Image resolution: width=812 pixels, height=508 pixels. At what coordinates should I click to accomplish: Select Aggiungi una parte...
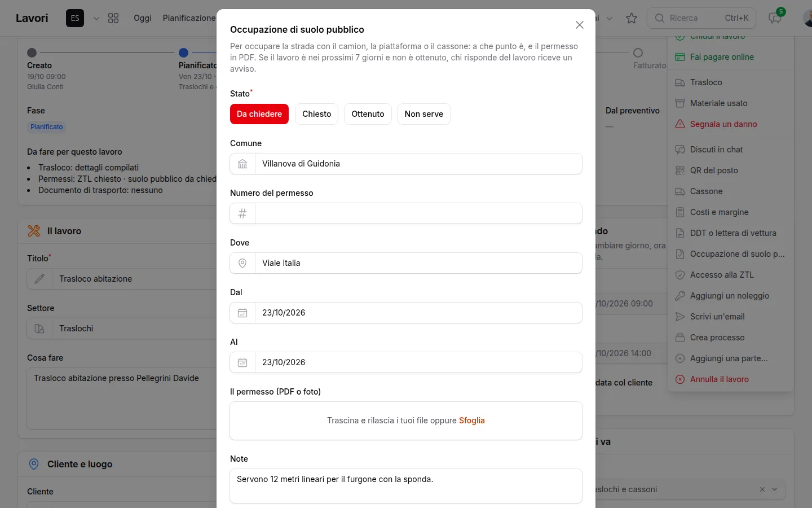click(x=731, y=358)
